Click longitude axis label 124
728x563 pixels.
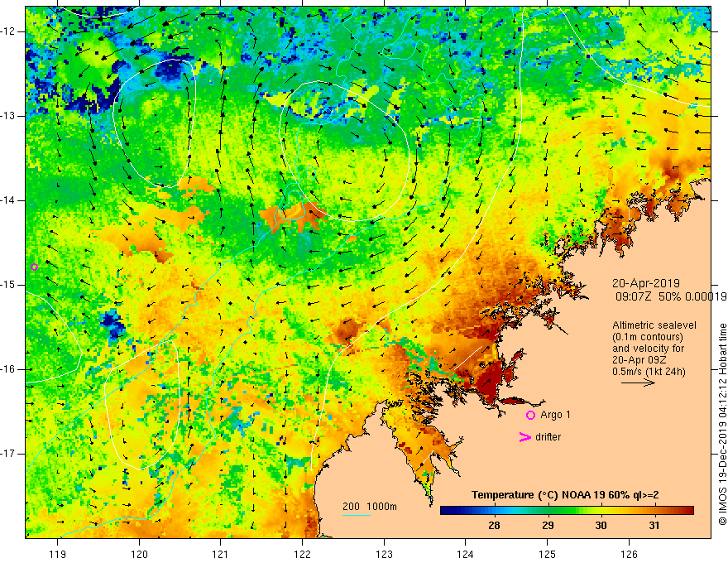[x=465, y=554]
